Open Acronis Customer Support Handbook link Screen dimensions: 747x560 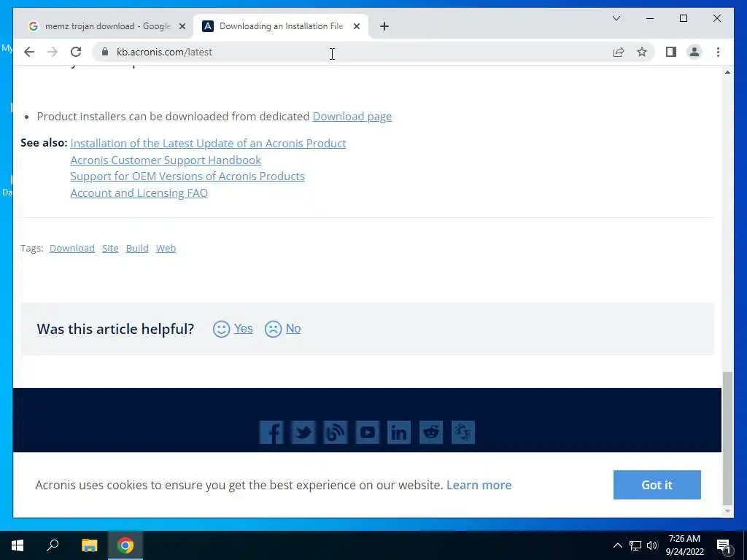(x=166, y=160)
